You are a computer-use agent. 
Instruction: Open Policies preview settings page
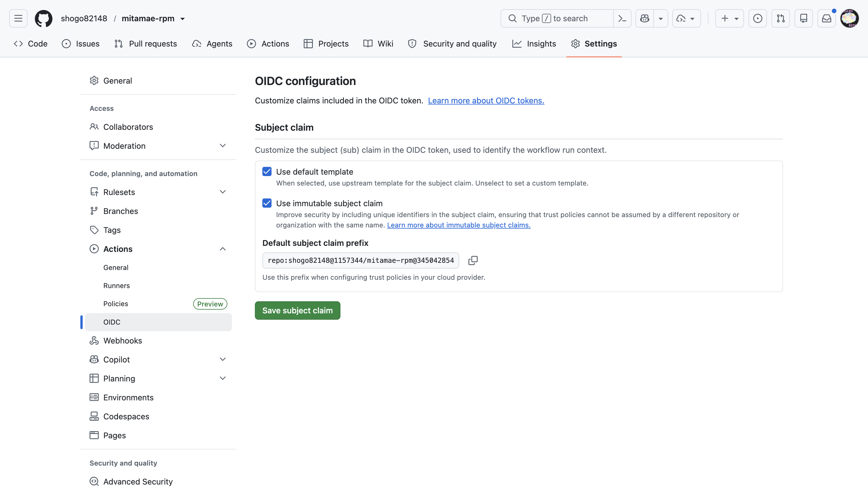coord(158,304)
